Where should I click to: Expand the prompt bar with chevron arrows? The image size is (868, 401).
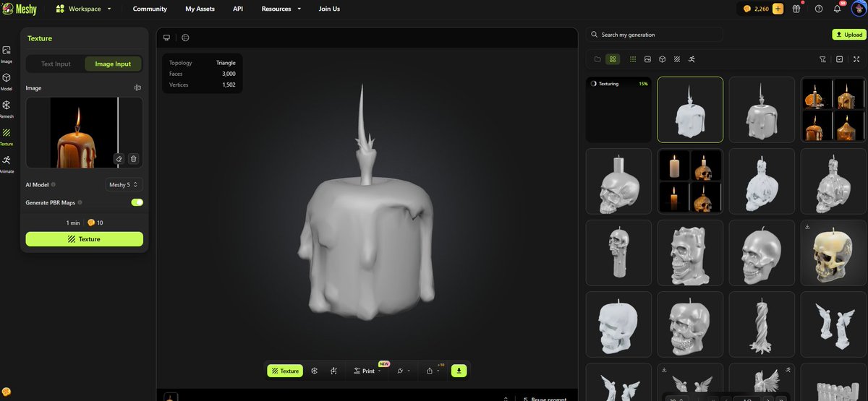(x=506, y=398)
